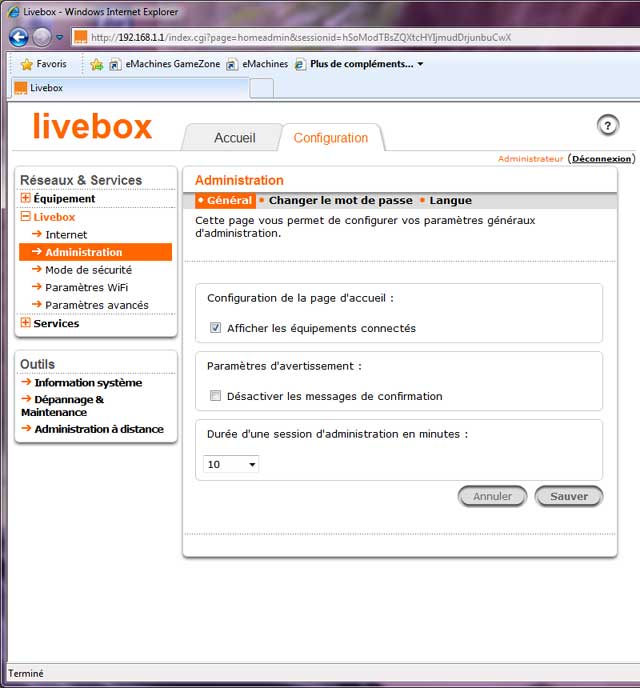Select the Configuration tab

[x=331, y=138]
